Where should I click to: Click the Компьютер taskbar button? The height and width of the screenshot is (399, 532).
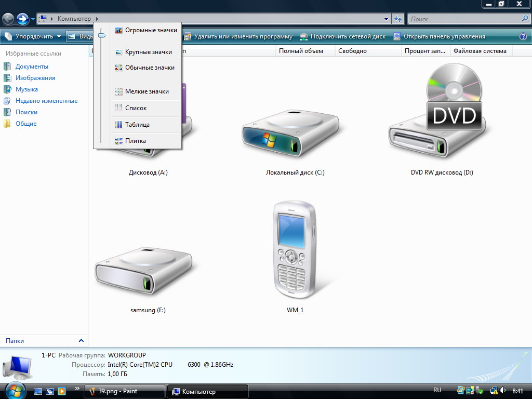pyautogui.click(x=208, y=391)
